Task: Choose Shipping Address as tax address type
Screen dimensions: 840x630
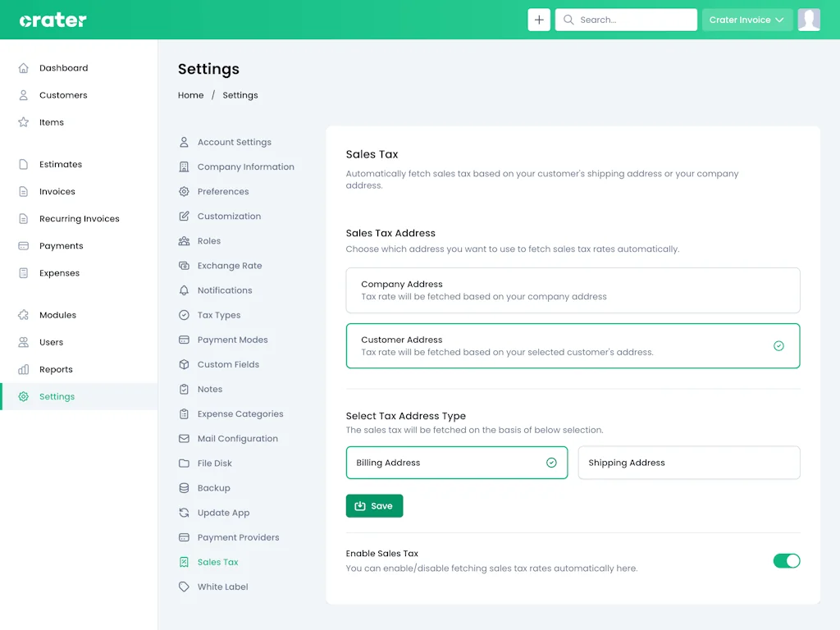Action: 688,463
